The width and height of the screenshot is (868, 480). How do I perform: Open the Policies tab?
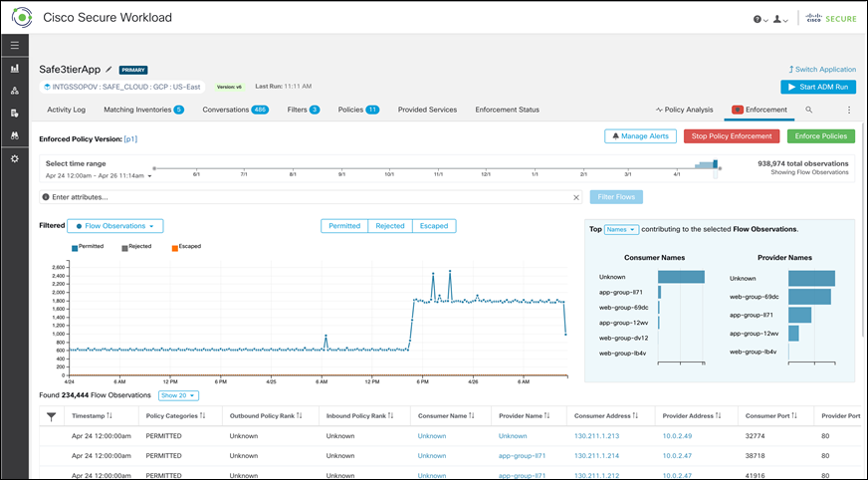point(358,110)
